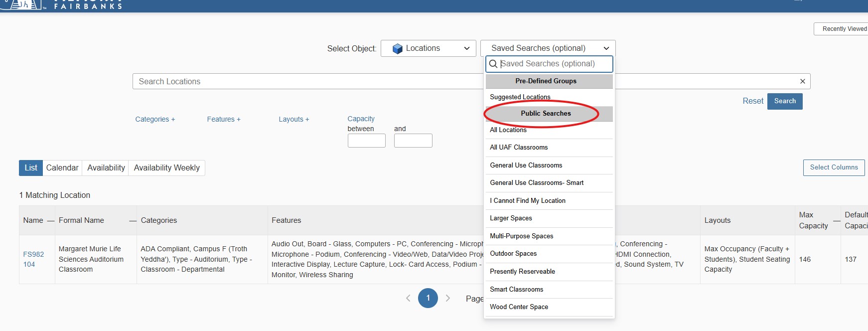Clear search field with X icon
The image size is (868, 331).
[802, 81]
